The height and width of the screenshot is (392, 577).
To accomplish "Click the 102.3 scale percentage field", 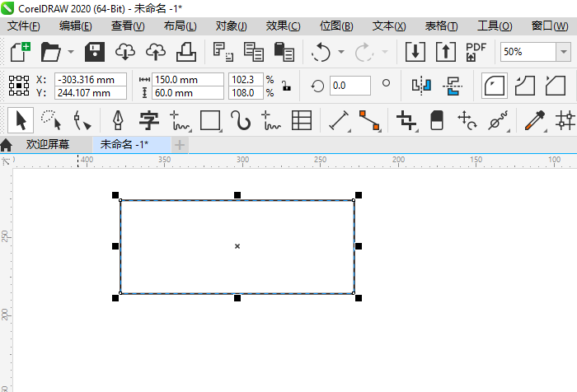I will coord(246,79).
